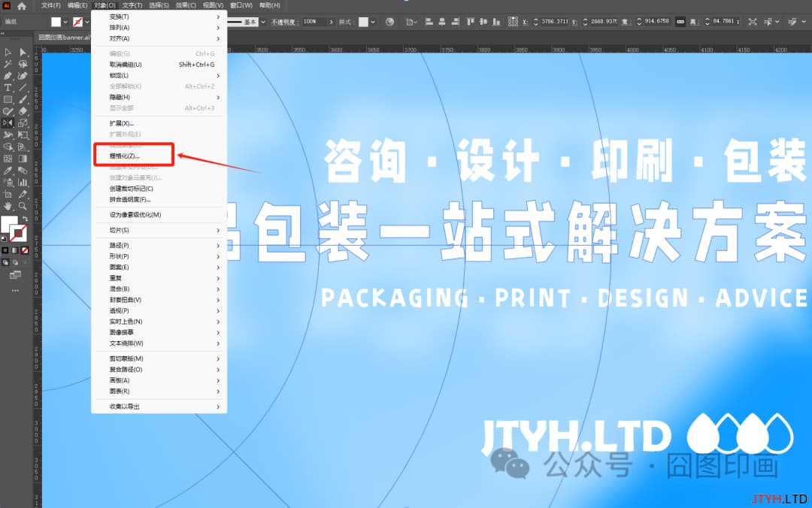Select the Gradient tool

[23, 159]
